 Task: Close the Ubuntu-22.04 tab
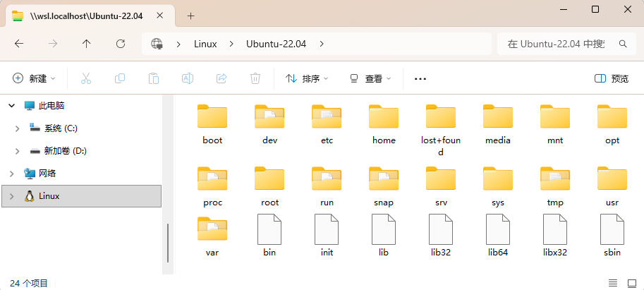(x=160, y=16)
